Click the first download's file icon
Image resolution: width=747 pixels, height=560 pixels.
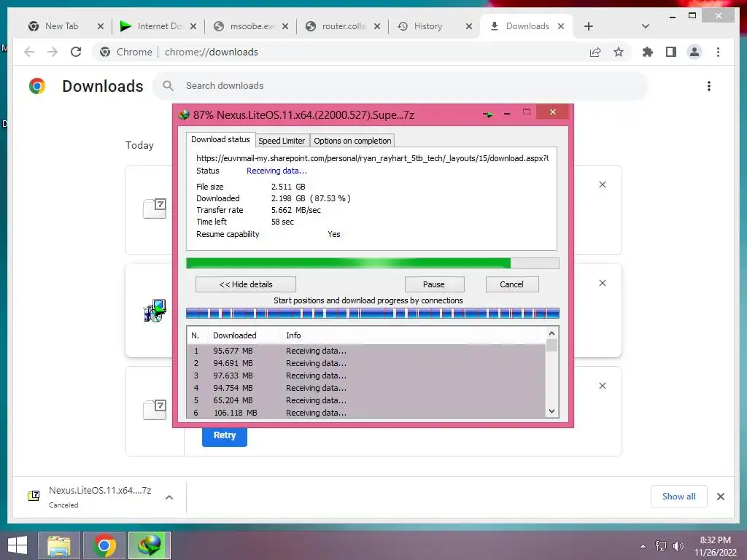[155, 208]
